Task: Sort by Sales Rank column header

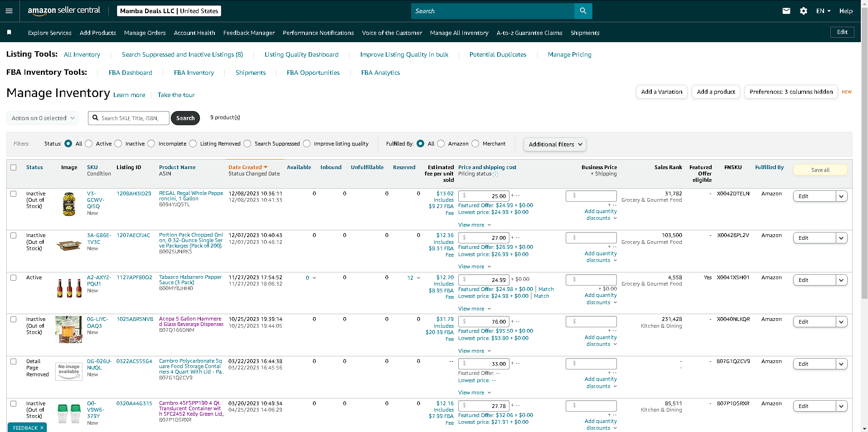Action: coord(668,167)
